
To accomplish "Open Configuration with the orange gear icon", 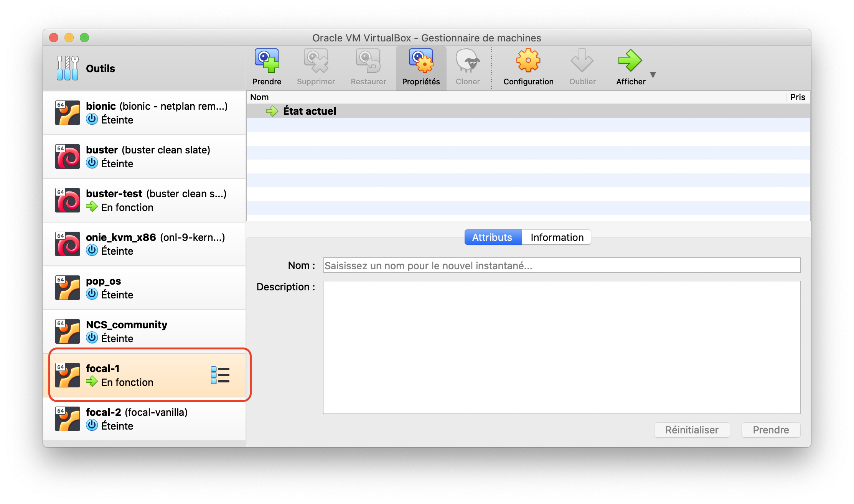I will tap(528, 61).
